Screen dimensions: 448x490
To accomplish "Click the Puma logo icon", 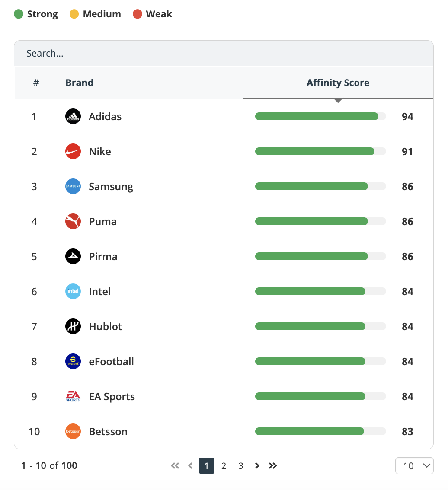I will tap(73, 221).
